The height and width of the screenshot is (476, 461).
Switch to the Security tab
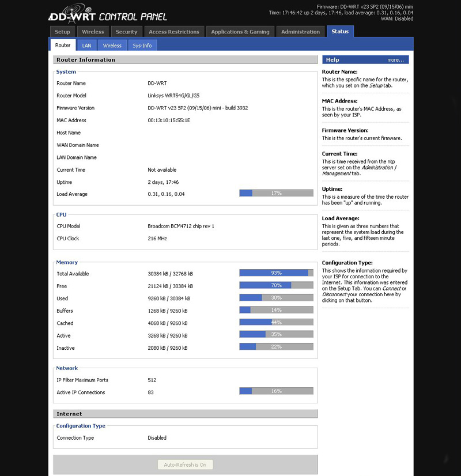pos(127,32)
